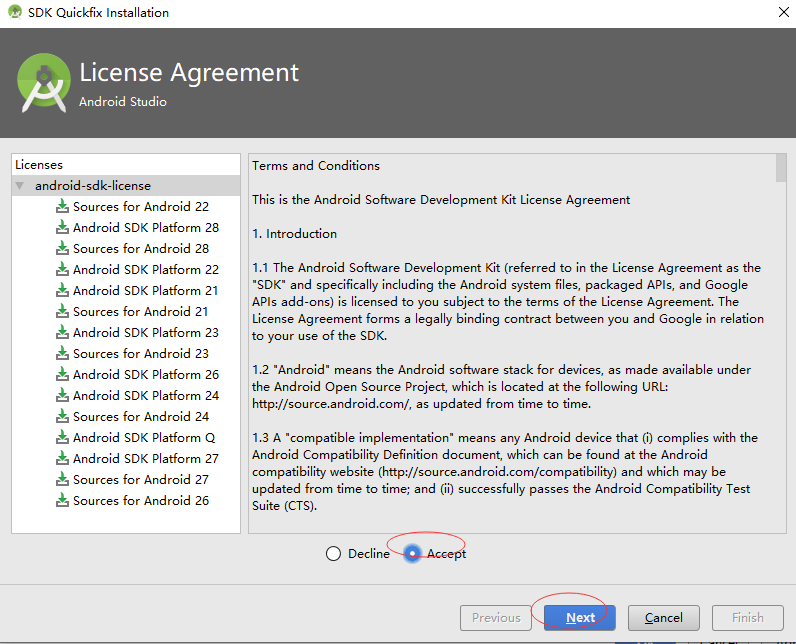Select the Accept radio button

(x=412, y=554)
